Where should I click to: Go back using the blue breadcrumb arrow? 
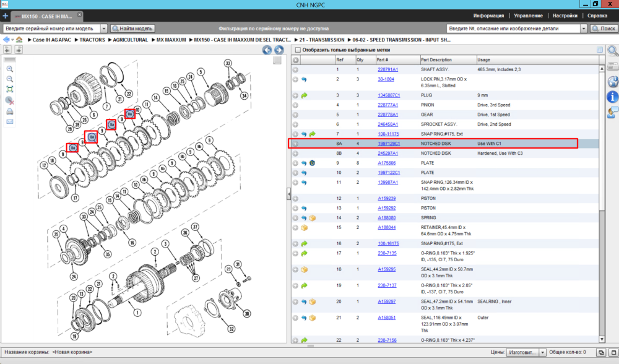coord(6,40)
